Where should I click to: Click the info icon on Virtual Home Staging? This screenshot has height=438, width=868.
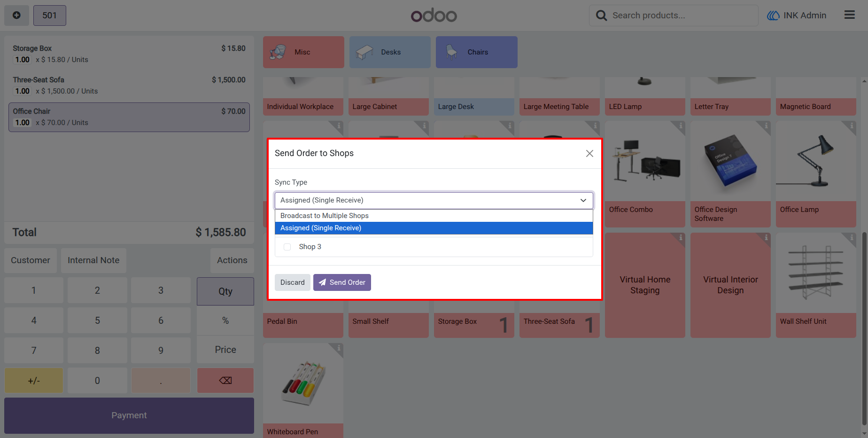(x=680, y=237)
